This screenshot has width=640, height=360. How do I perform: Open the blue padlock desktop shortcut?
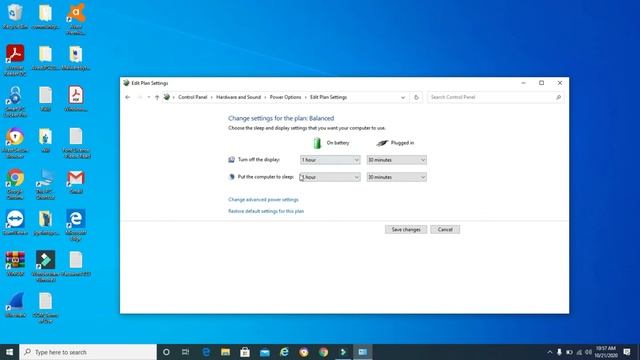point(15,101)
